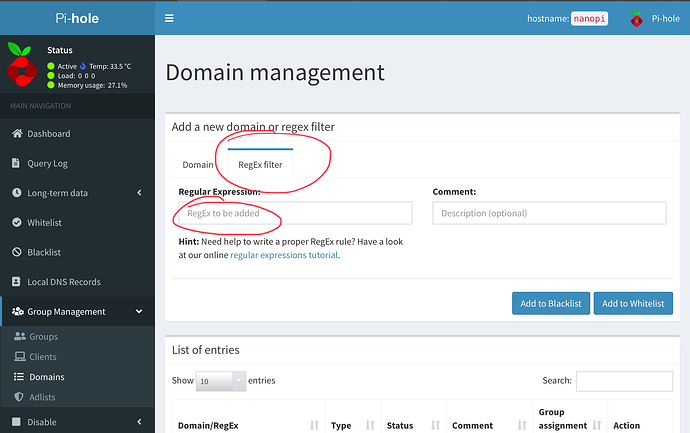Click the Memory usage: 27.1% text

pyautogui.click(x=92, y=85)
